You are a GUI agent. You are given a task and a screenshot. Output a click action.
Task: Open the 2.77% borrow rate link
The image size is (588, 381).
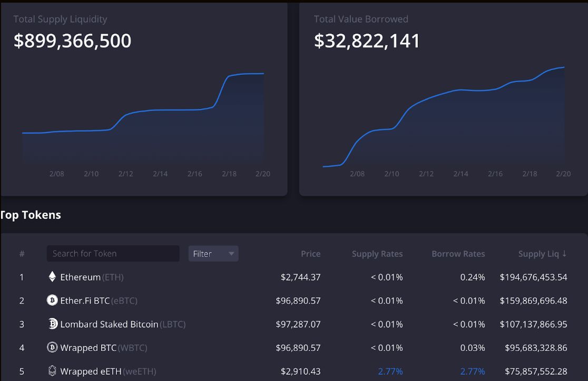[473, 371]
